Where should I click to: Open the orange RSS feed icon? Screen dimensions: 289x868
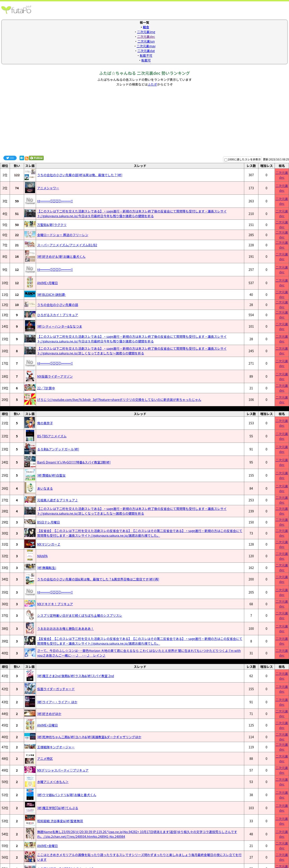[26, 158]
